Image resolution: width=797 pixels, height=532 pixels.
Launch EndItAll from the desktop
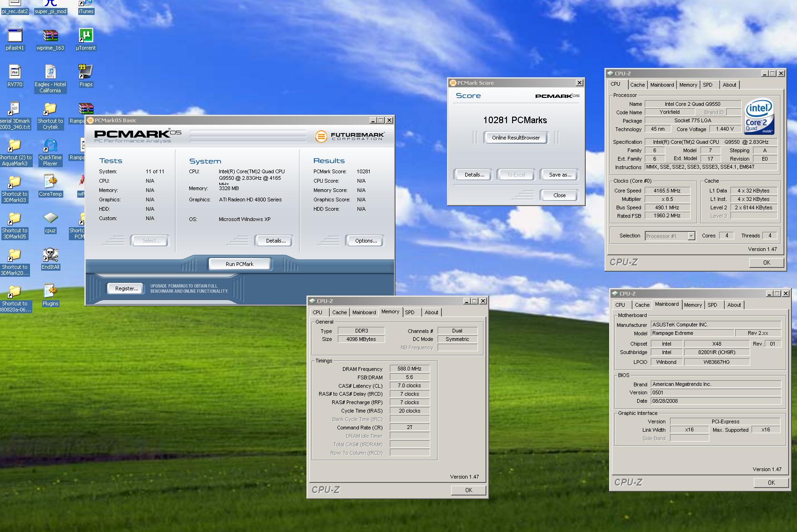coord(50,259)
